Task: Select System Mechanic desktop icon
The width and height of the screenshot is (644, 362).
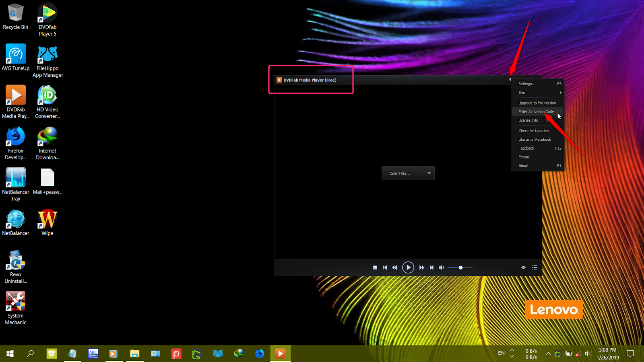Action: 16,308
